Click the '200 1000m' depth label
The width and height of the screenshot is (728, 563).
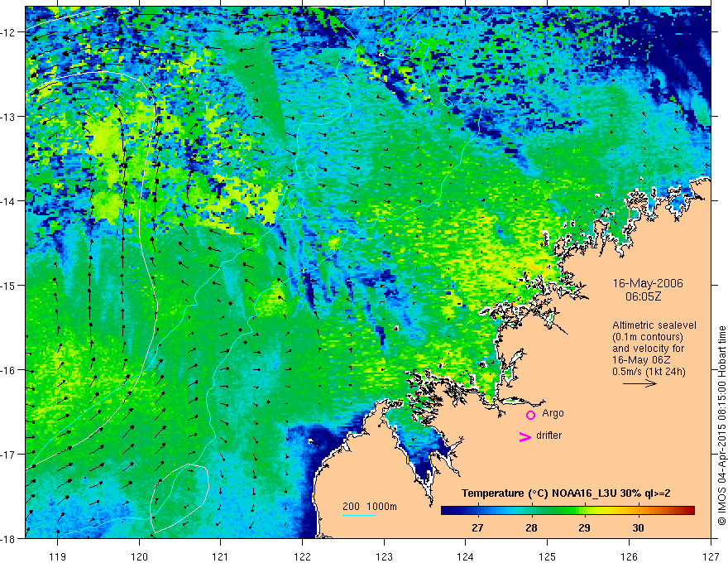coord(370,507)
